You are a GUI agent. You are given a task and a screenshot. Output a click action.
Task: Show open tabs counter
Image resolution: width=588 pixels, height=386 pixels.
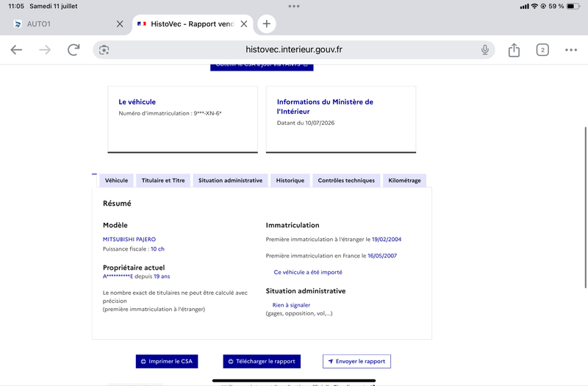542,50
